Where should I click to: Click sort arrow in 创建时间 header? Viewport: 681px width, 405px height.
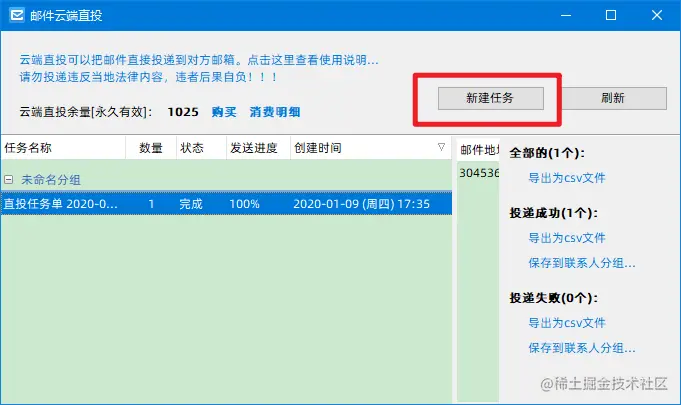pyautogui.click(x=441, y=147)
